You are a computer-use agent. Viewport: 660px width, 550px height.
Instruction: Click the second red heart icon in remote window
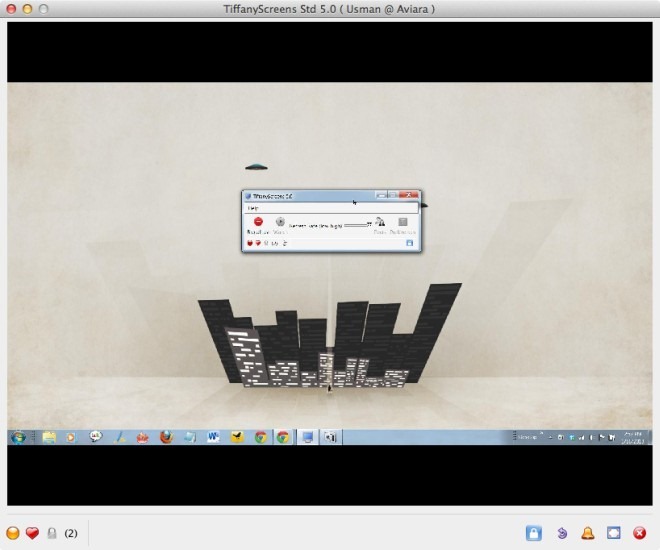point(258,243)
